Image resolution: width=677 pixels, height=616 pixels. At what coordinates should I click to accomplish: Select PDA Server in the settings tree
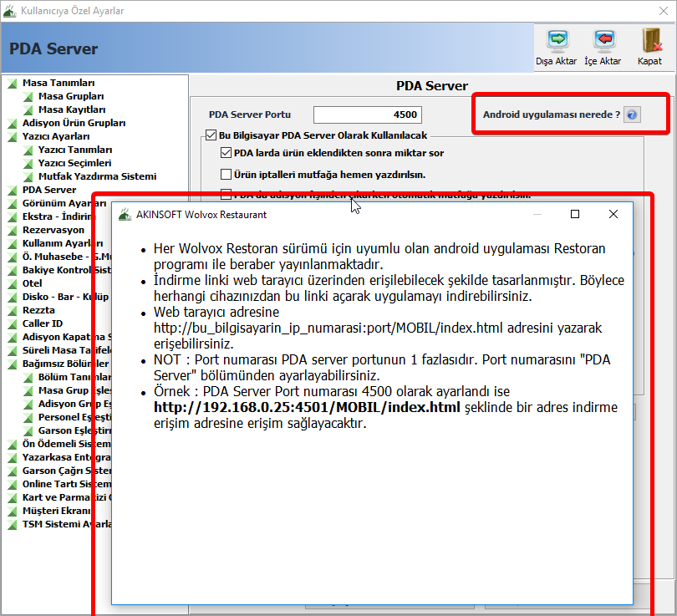coord(49,190)
